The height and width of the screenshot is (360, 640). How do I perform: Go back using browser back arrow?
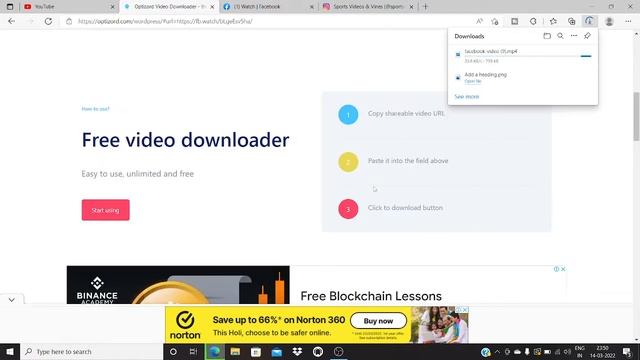click(x=11, y=21)
